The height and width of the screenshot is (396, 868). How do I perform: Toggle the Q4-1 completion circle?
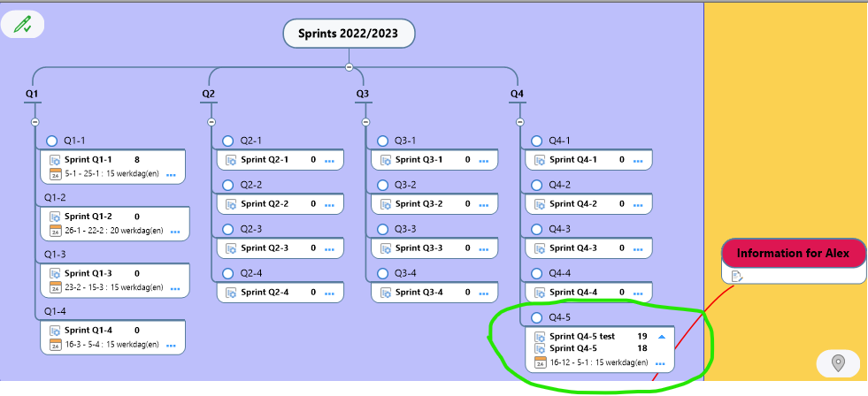tap(536, 141)
